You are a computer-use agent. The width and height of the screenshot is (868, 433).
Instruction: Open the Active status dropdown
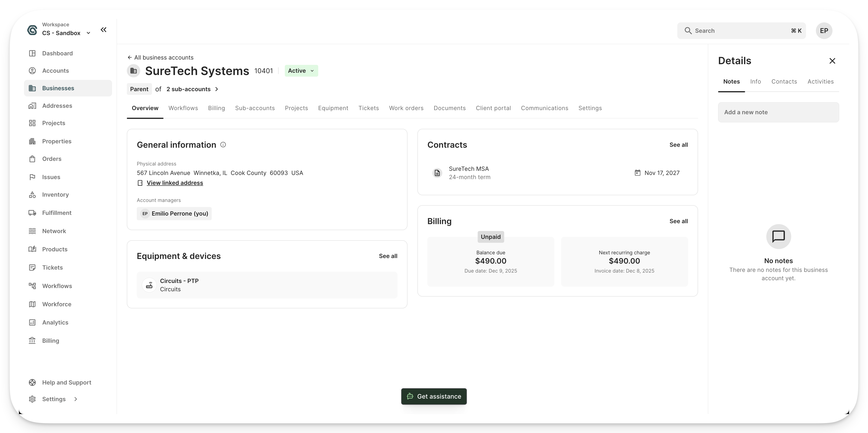pyautogui.click(x=301, y=71)
